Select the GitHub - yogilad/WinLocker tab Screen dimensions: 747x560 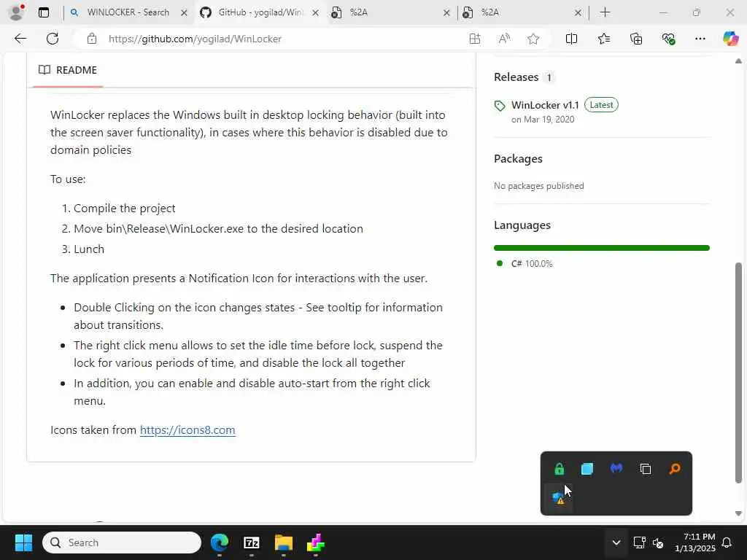260,12
